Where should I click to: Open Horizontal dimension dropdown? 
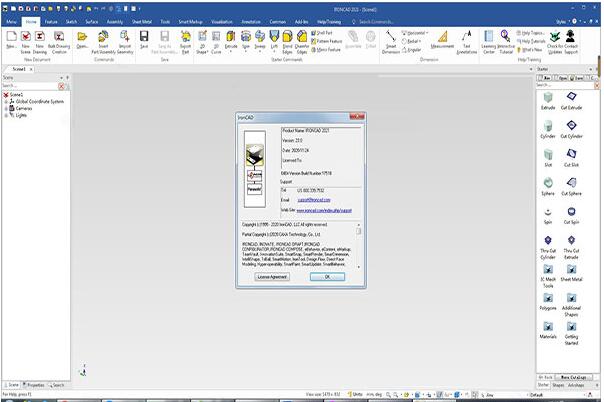click(x=415, y=33)
